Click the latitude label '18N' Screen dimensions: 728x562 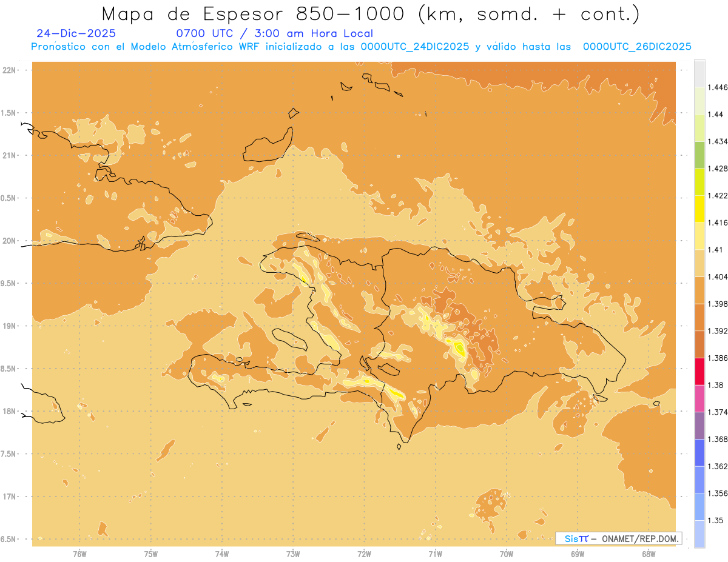click(10, 411)
